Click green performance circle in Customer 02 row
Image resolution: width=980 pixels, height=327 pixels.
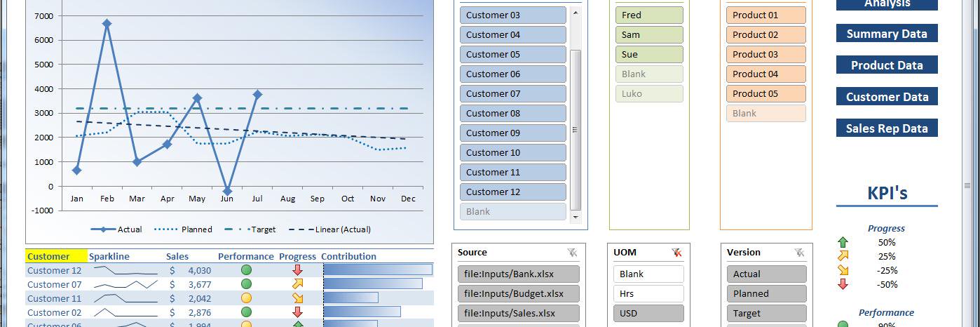pos(246,312)
